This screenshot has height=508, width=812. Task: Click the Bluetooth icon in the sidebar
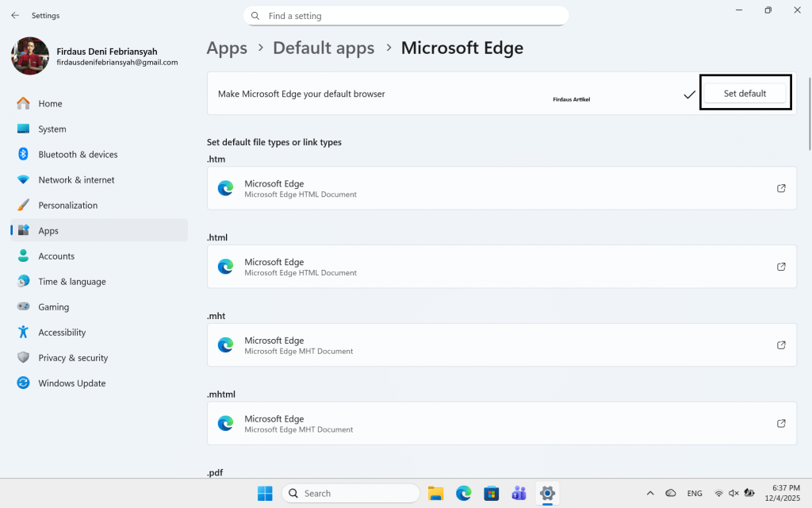[23, 154]
